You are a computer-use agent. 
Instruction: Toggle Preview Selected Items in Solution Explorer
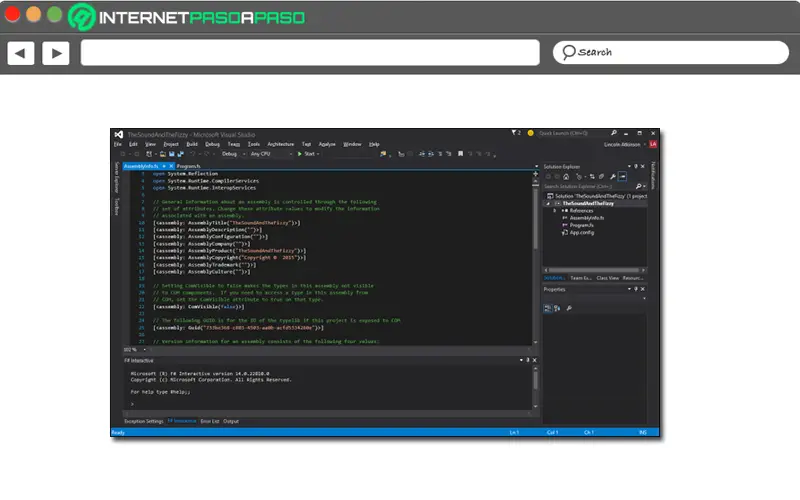(x=622, y=177)
